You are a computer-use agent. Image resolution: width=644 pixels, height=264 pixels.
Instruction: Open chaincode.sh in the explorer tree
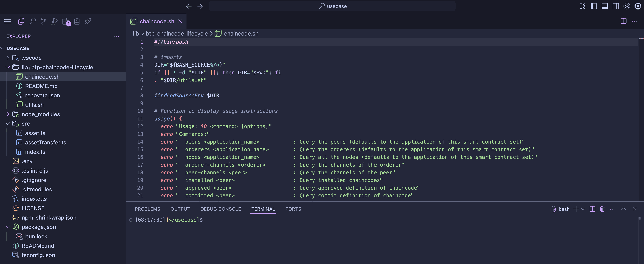click(63, 77)
